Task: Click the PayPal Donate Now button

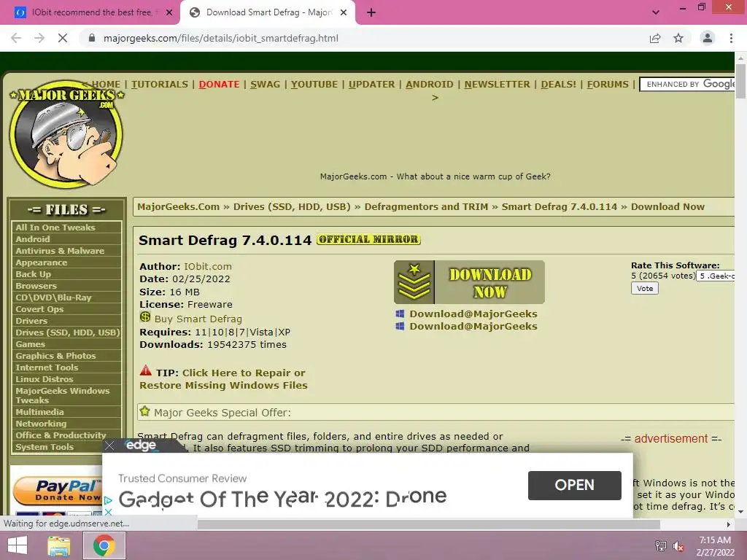Action: click(58, 491)
